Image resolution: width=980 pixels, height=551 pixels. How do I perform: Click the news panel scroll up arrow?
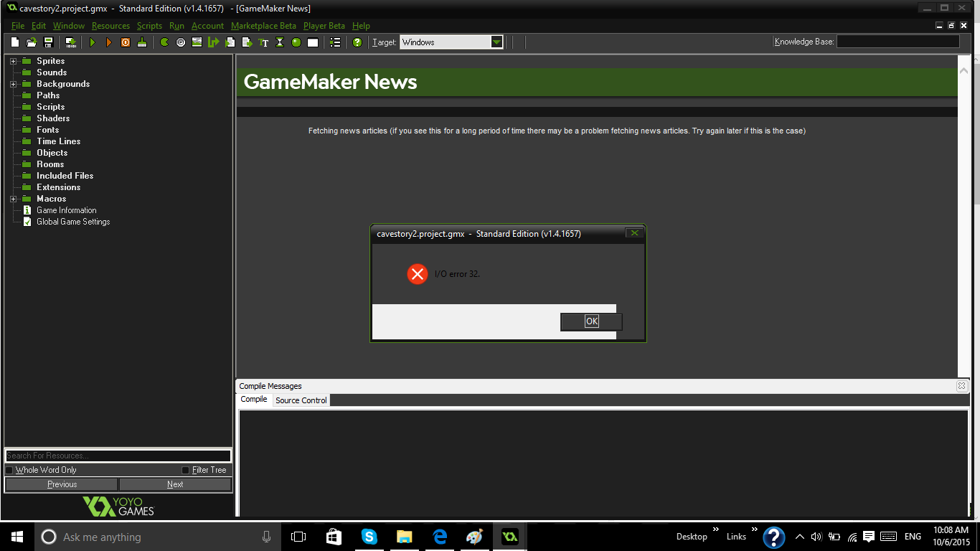pyautogui.click(x=963, y=70)
